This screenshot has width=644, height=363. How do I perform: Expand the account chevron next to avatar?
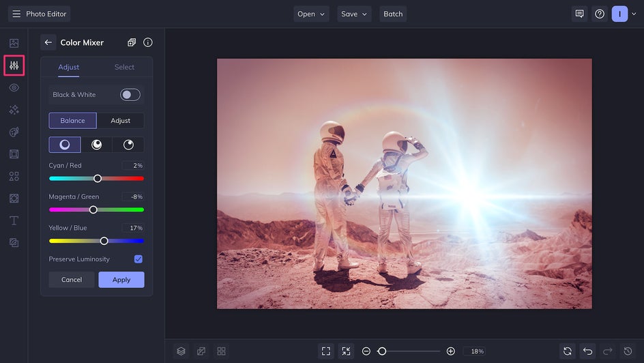click(x=634, y=14)
